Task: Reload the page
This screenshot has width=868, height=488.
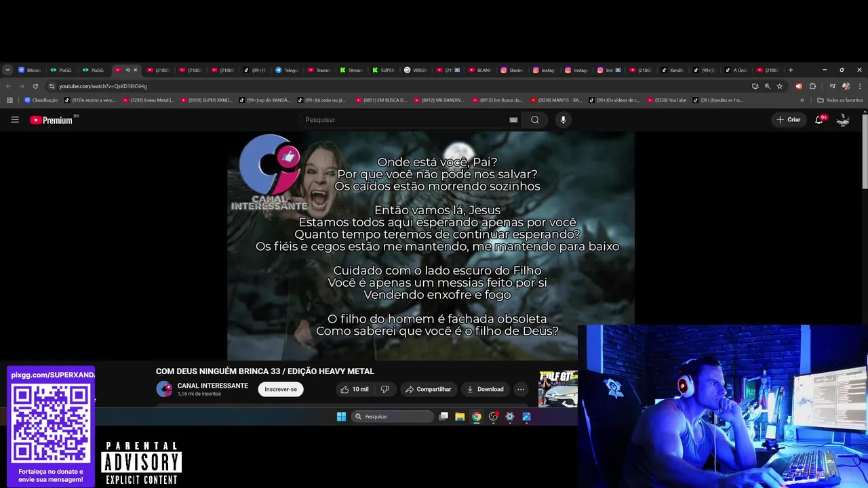Action: (35, 86)
